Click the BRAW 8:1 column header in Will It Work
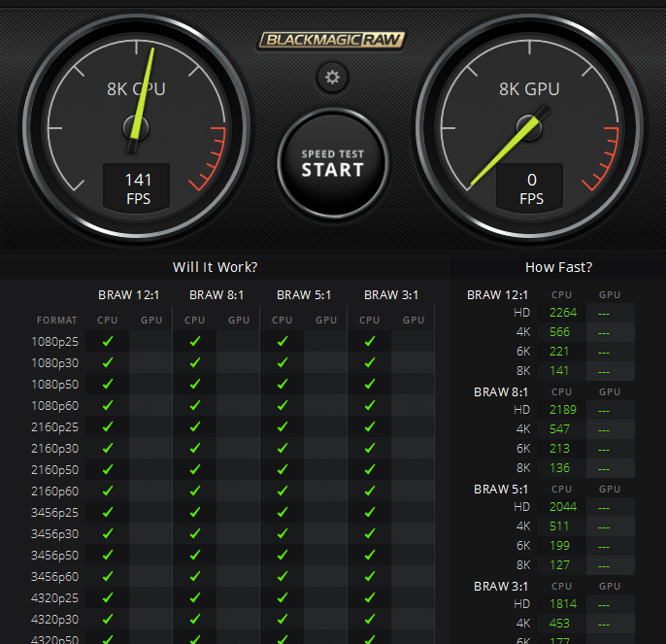The height and width of the screenshot is (644, 666). pos(216,295)
